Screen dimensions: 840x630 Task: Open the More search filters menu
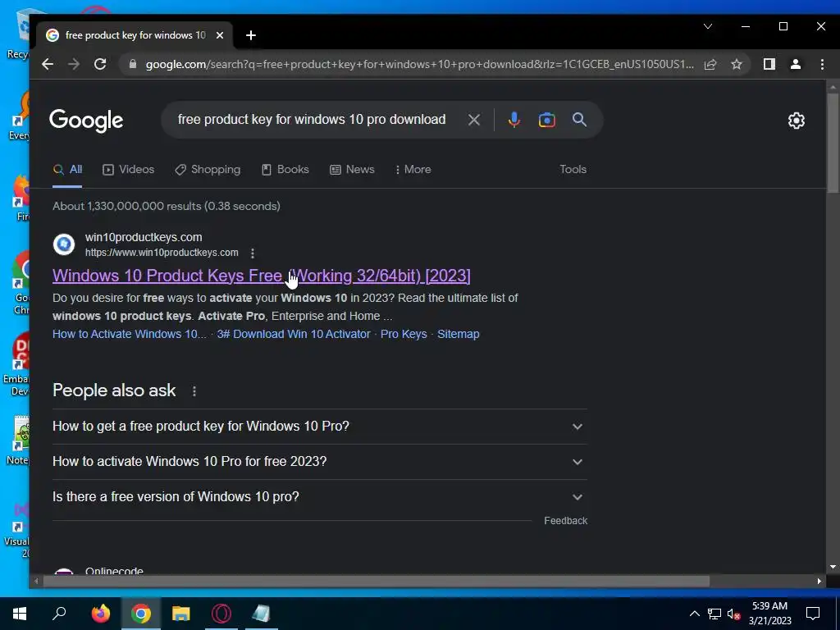point(413,170)
